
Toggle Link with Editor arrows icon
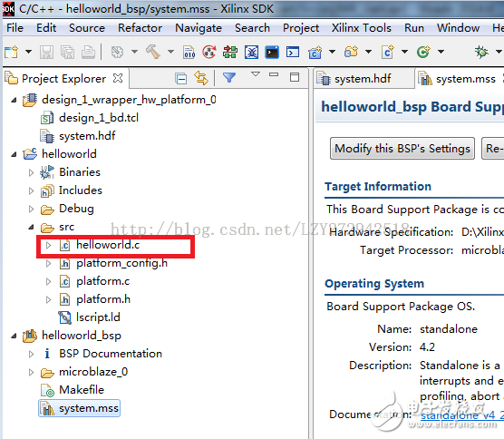pos(201,78)
